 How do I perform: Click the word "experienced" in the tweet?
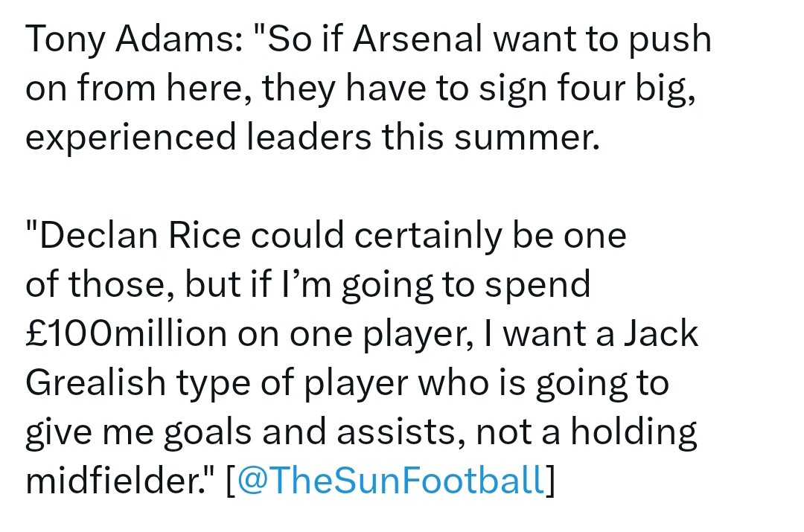[131, 139]
